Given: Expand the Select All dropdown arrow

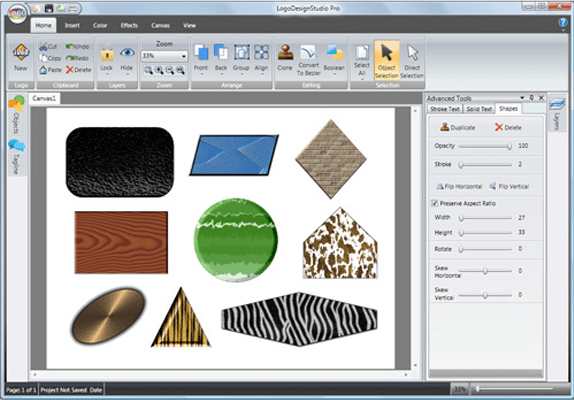Looking at the screenshot, I should coord(362,79).
